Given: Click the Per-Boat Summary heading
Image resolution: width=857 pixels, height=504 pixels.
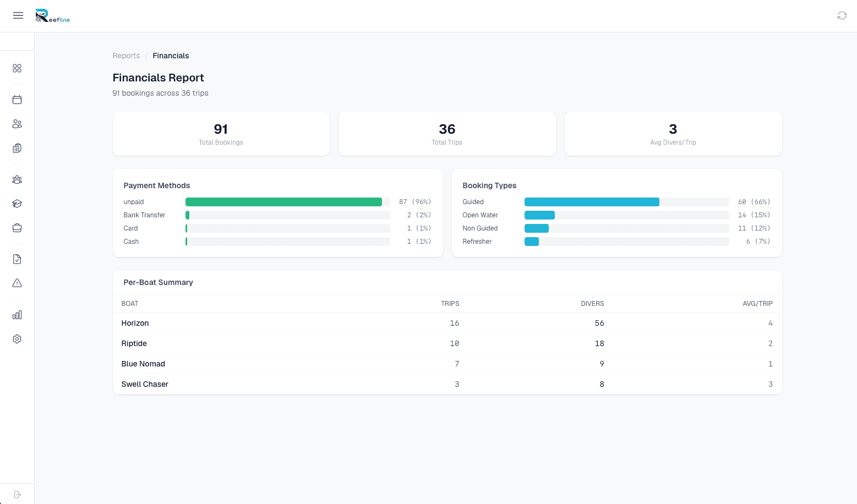Looking at the screenshot, I should click(x=158, y=282).
